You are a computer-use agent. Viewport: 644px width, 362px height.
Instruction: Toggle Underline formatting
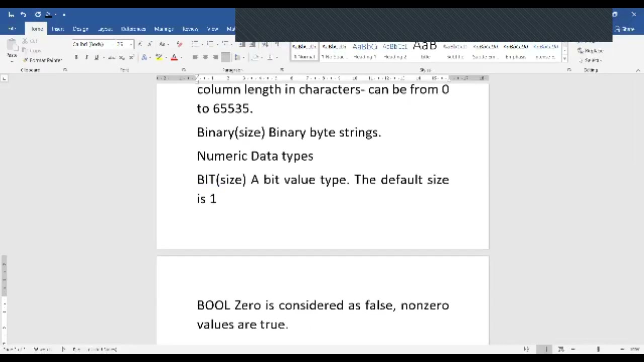pos(97,57)
